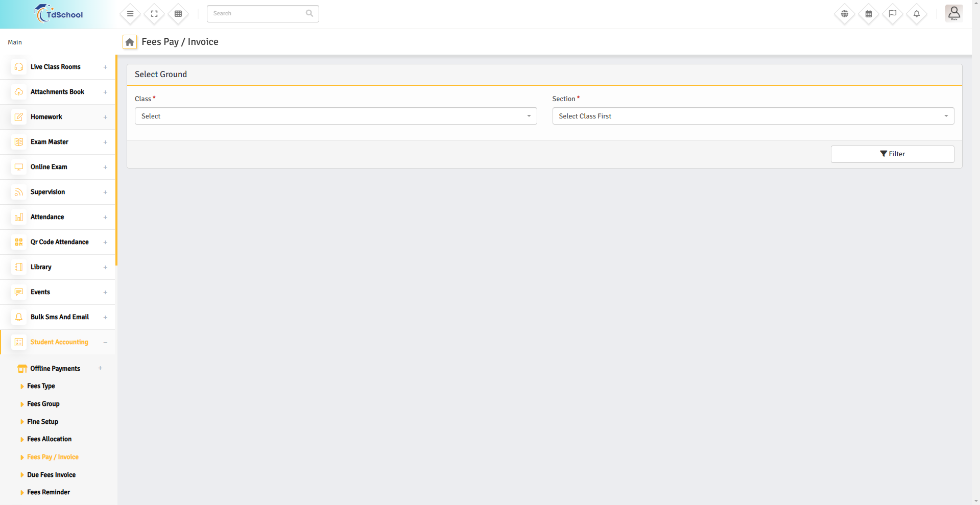Click the hamburger menu toggle icon

coord(130,14)
